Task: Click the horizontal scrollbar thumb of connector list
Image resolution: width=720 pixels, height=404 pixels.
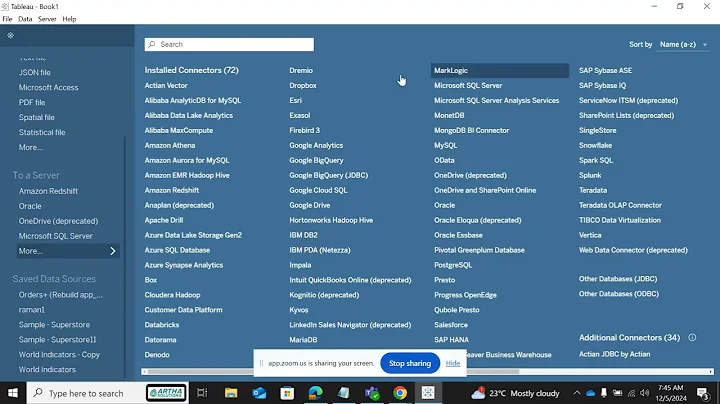Action: tap(333, 371)
